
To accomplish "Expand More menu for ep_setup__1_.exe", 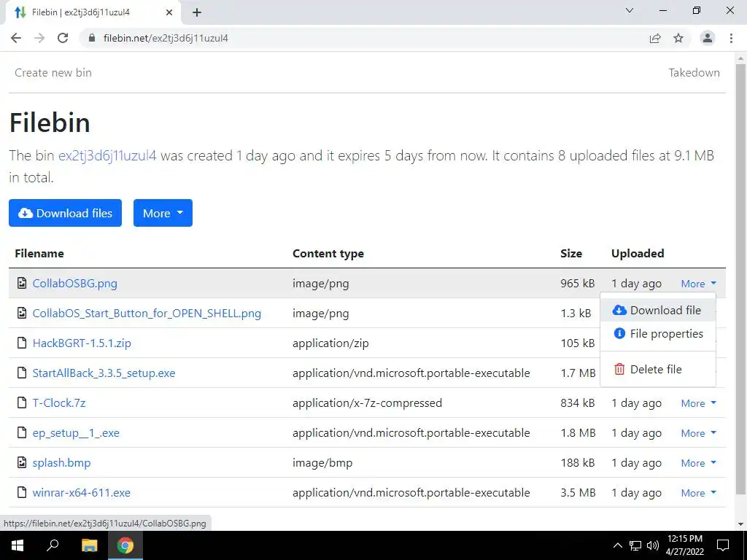I will click(x=698, y=433).
